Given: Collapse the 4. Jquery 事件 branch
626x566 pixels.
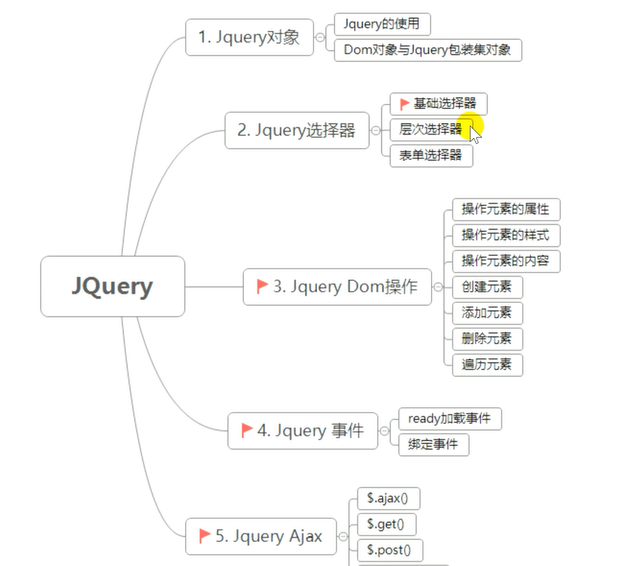Looking at the screenshot, I should pyautogui.click(x=384, y=431).
